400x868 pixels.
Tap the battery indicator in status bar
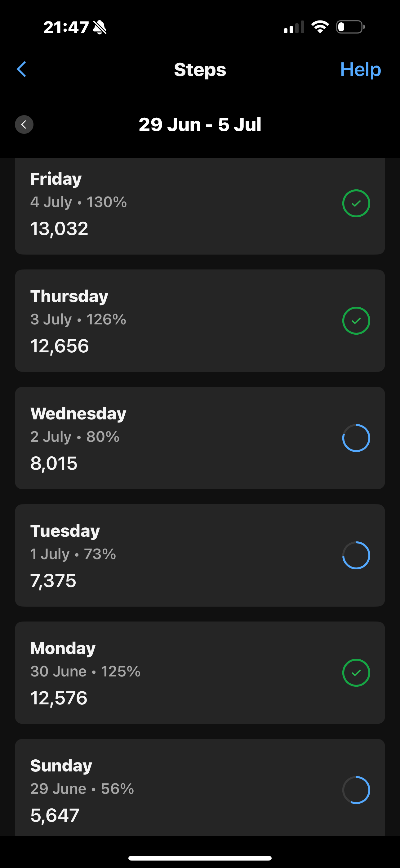point(350,27)
